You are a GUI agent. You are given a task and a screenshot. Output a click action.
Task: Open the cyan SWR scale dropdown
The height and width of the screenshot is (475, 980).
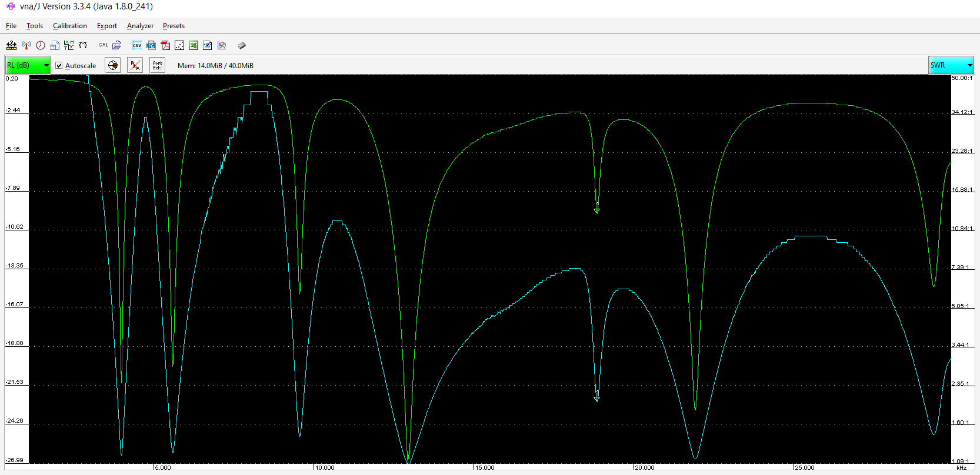pyautogui.click(x=952, y=65)
